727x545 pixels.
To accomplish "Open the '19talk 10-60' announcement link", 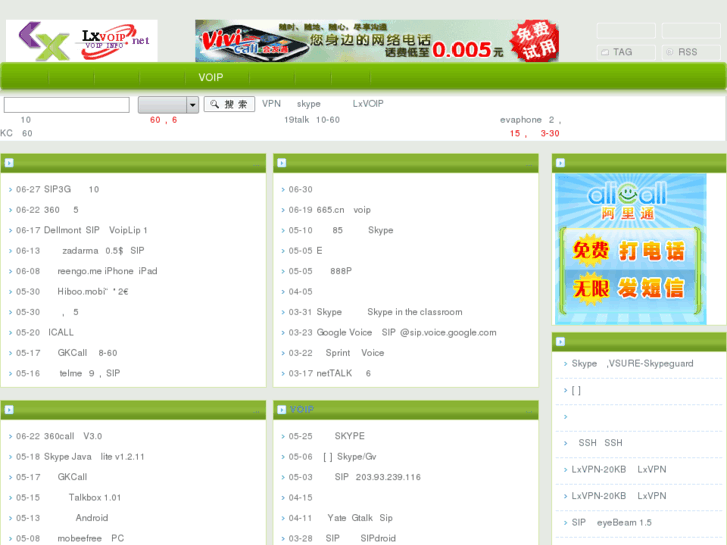I will click(x=312, y=120).
